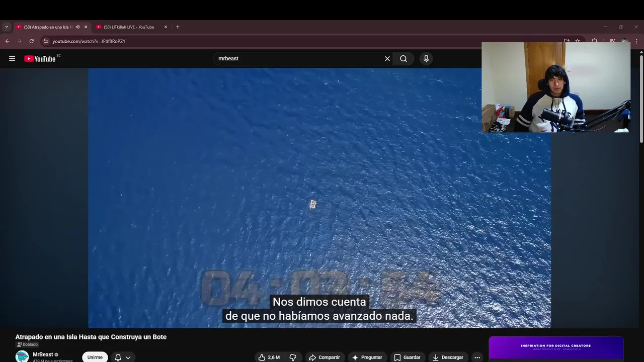Go back with the browser back arrow
The width and height of the screenshot is (644, 362).
point(7,41)
